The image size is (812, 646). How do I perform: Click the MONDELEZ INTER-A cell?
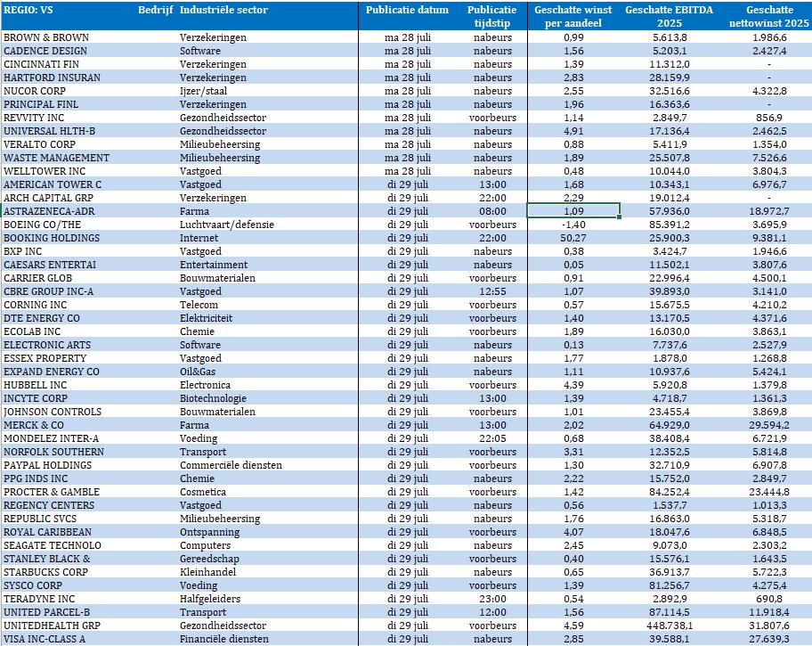point(52,438)
